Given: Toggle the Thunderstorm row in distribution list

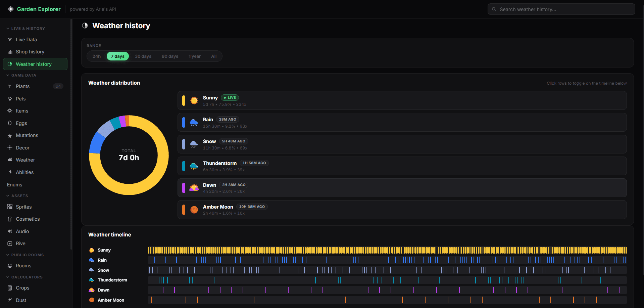Looking at the screenshot, I should pyautogui.click(x=402, y=166).
